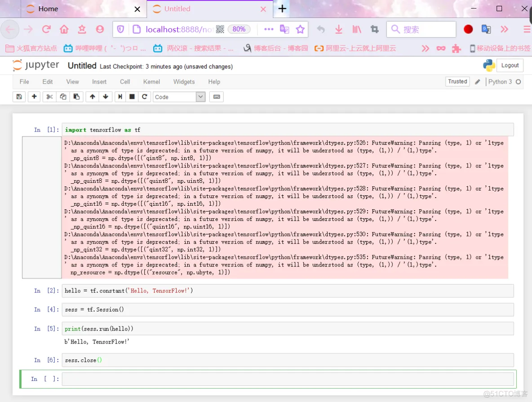This screenshot has height=402, width=532.
Task: Click the red record extension icon
Action: [468, 30]
